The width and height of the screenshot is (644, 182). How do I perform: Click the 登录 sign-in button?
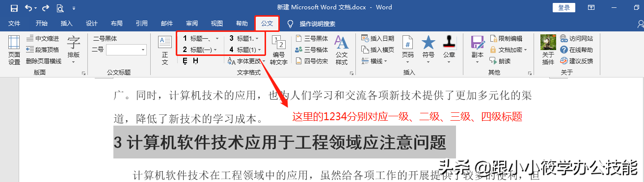(564, 7)
